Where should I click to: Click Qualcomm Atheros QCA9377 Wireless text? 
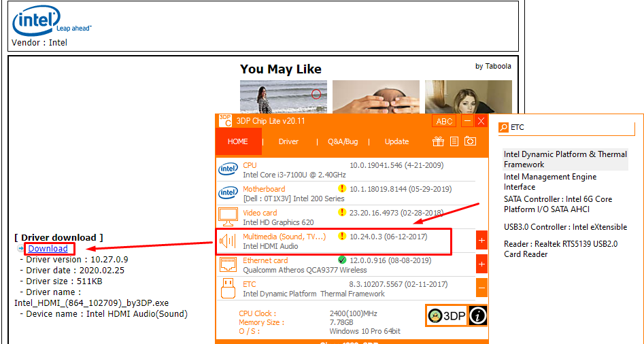click(305, 270)
